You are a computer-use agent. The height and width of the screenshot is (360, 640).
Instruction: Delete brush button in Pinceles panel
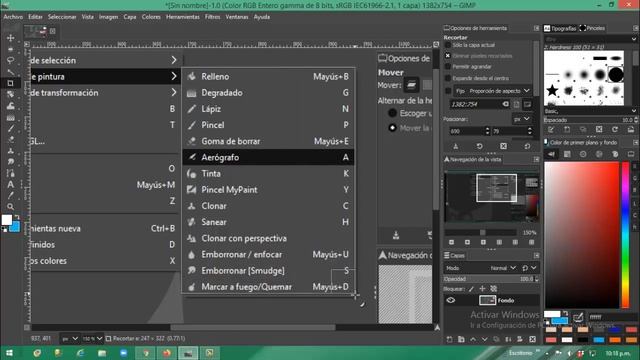[599, 130]
